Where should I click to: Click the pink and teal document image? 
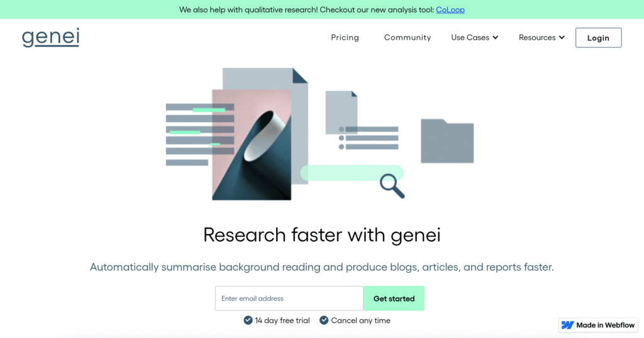pyautogui.click(x=252, y=145)
